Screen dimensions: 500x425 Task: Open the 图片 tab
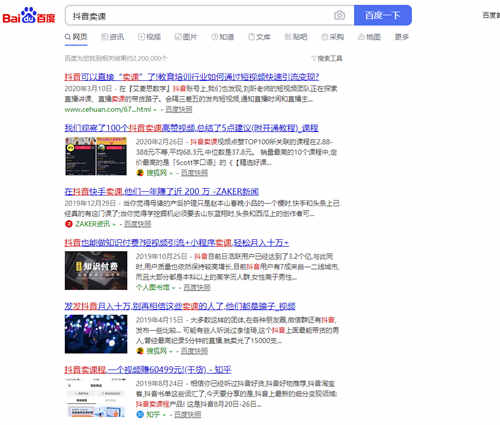(x=186, y=37)
